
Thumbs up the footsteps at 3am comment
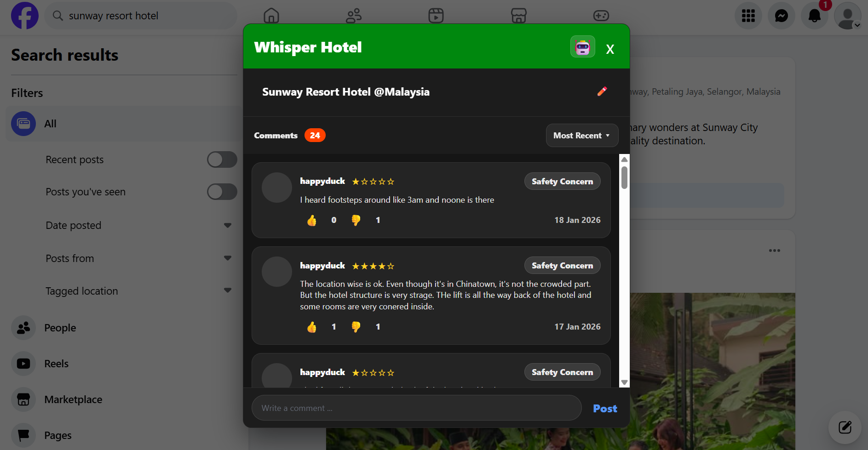pyautogui.click(x=312, y=221)
